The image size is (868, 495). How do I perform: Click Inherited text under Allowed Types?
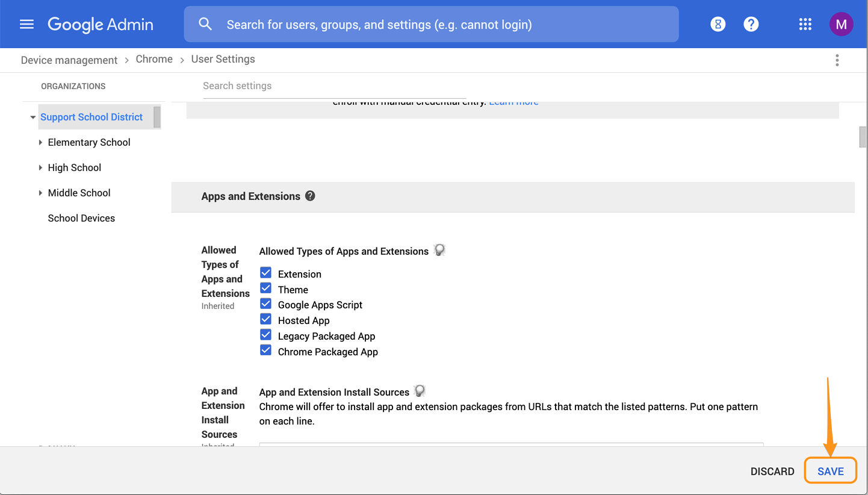[218, 306]
